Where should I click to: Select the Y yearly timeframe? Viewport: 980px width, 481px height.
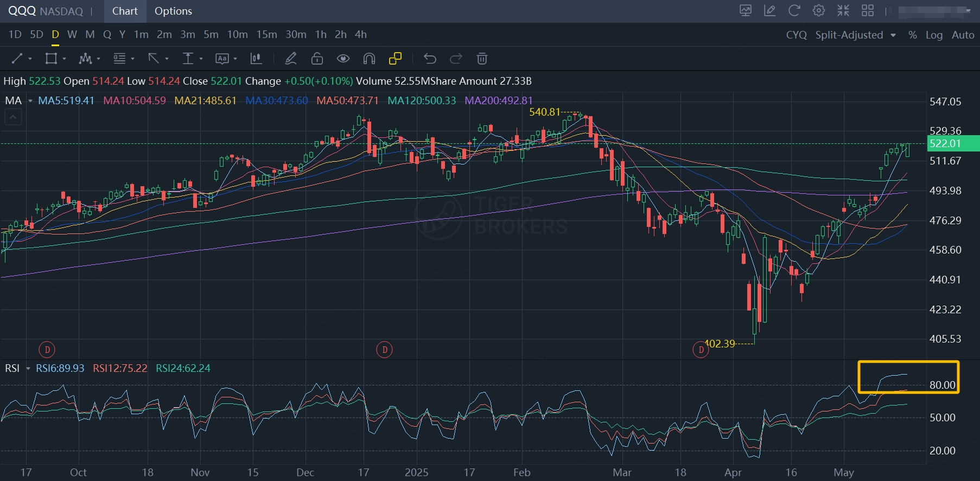(122, 34)
